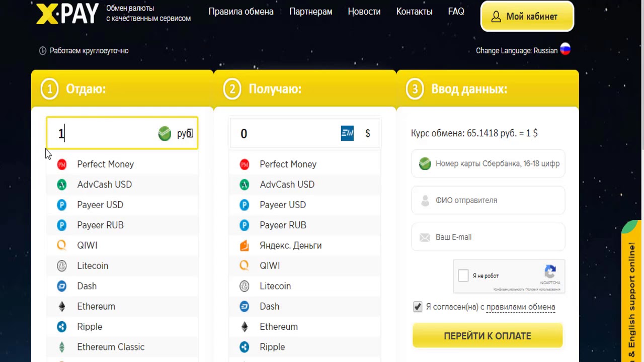The width and height of the screenshot is (644, 362).
Task: Click Ethereum icon in Отдаю list
Action: (62, 306)
